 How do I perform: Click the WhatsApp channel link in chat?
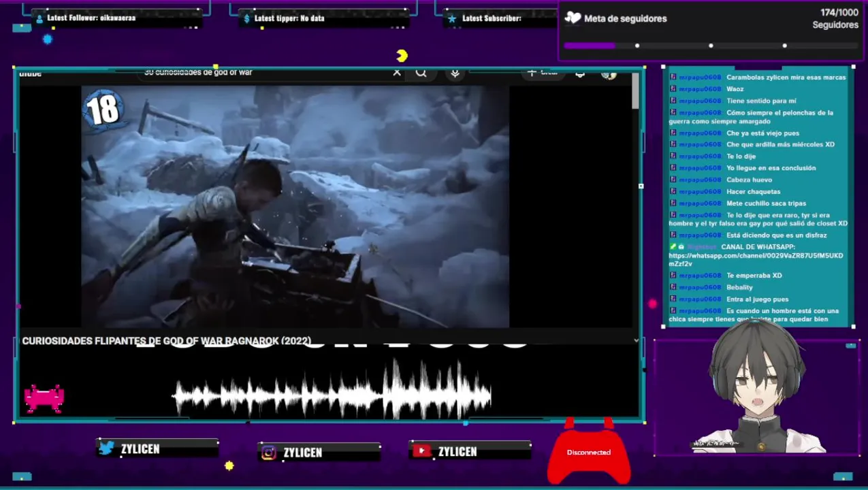click(x=756, y=259)
